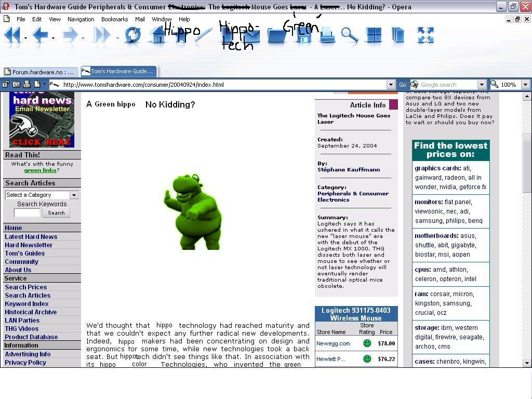Viewport: 532px width, 399px height.
Task: Open the File menu
Action: [21, 19]
